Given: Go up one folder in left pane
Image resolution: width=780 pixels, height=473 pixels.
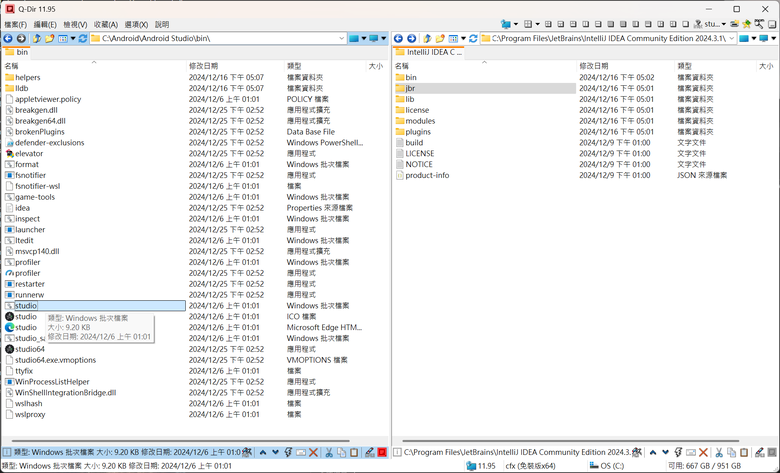Looking at the screenshot, I should point(37,38).
